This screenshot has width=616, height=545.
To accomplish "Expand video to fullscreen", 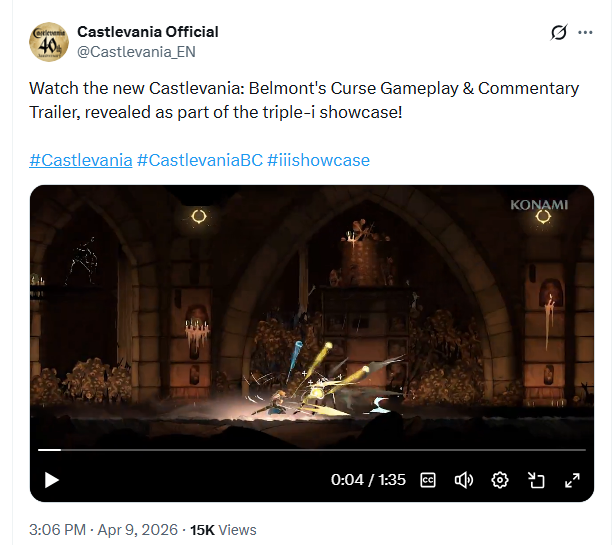I will [x=572, y=480].
